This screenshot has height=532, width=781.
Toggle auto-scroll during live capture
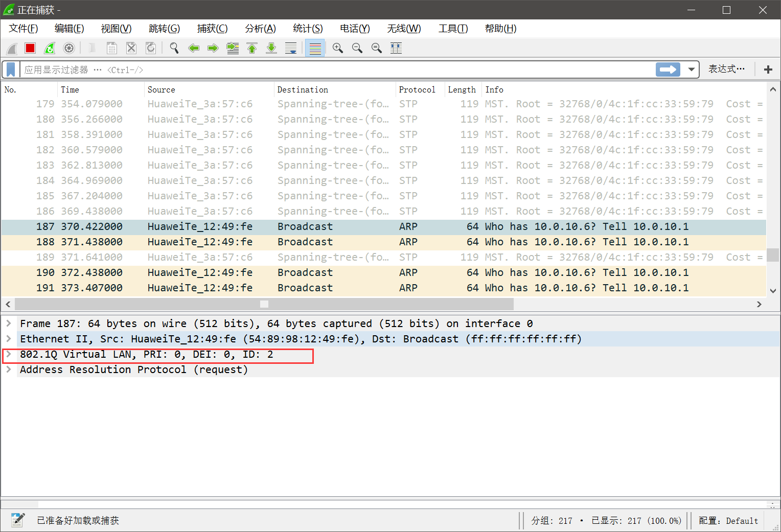(291, 49)
